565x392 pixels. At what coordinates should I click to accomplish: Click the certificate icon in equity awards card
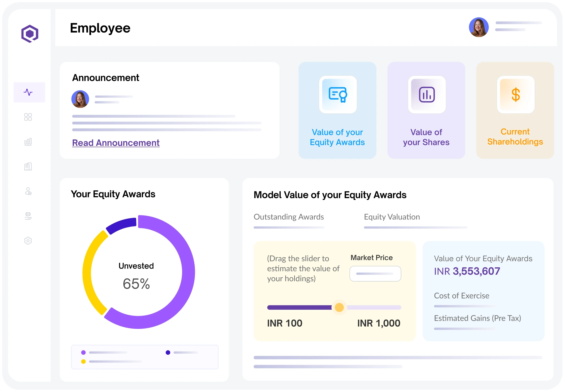(x=338, y=95)
